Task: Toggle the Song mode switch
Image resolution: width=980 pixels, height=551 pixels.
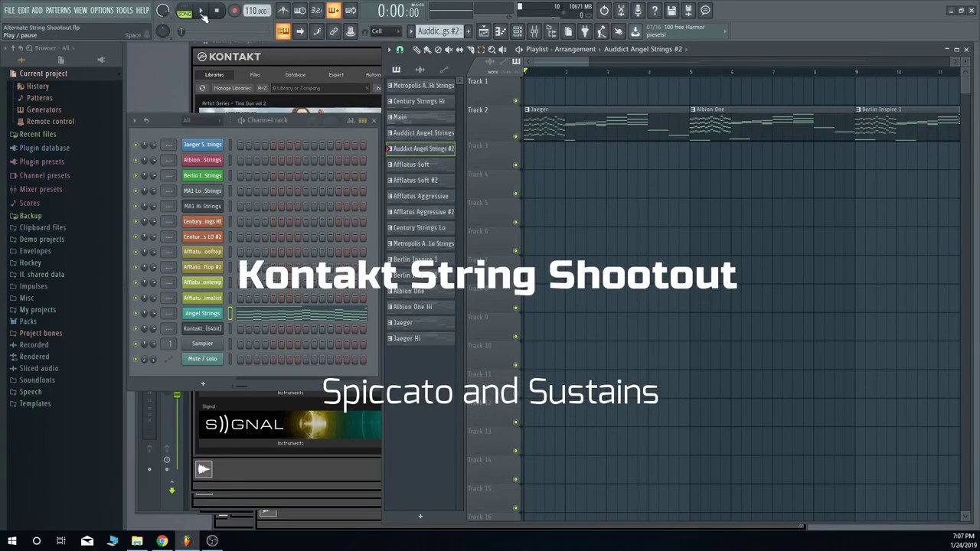Action: (185, 12)
